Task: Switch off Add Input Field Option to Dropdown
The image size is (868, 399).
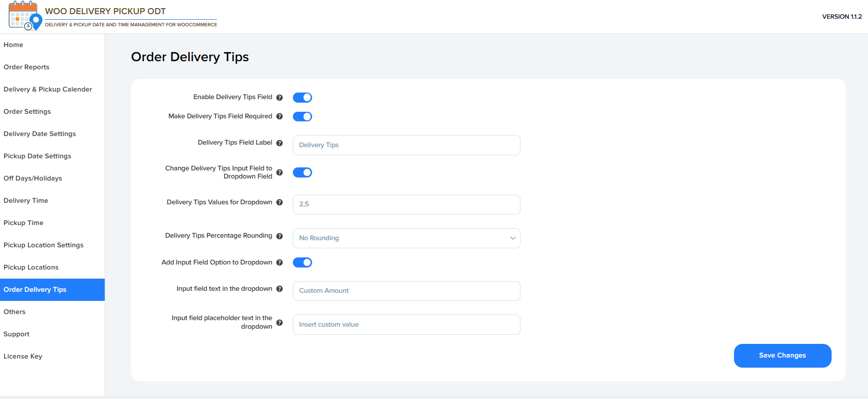Action: [302, 262]
